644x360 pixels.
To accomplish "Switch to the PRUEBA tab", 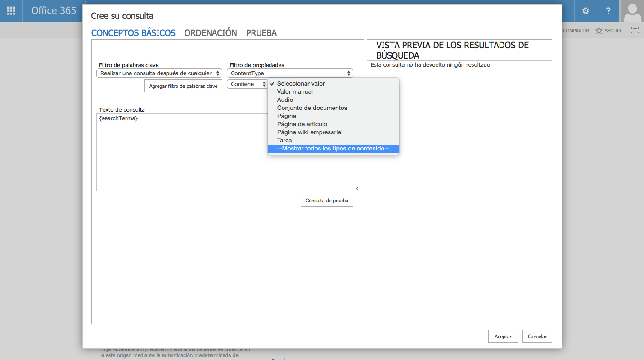I will pos(261,32).
